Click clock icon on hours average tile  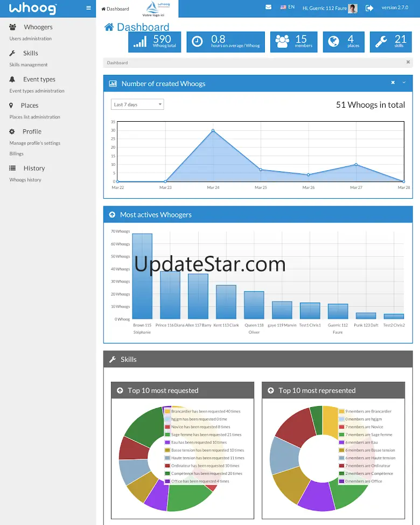click(x=197, y=41)
